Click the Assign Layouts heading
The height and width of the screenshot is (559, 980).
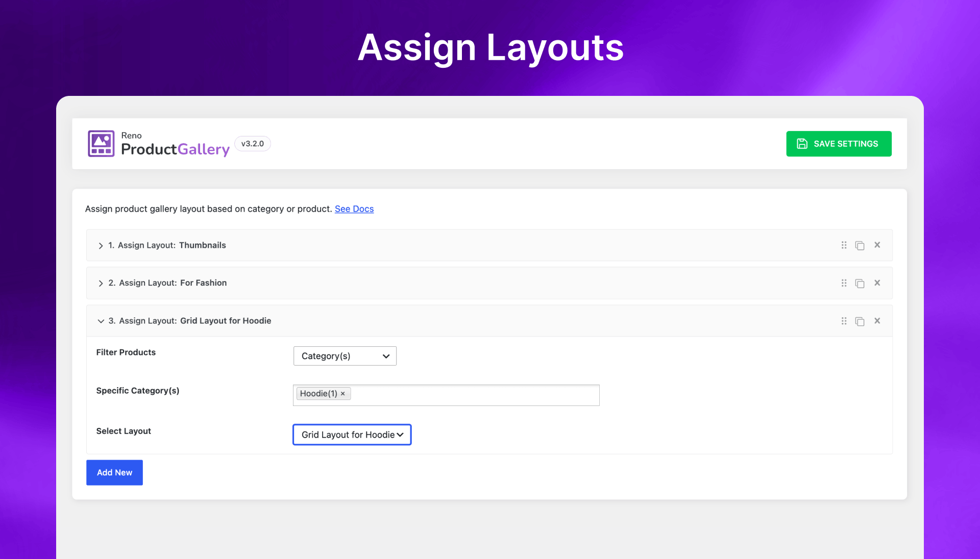[491, 48]
